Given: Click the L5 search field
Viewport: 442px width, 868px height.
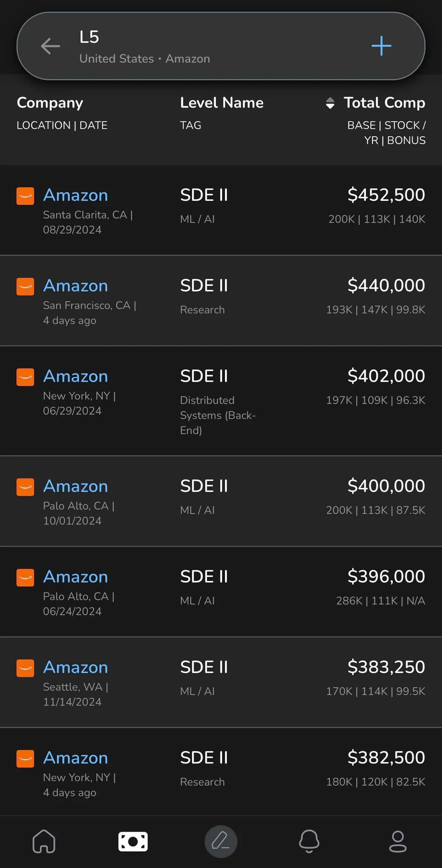Looking at the screenshot, I should pyautogui.click(x=206, y=46).
